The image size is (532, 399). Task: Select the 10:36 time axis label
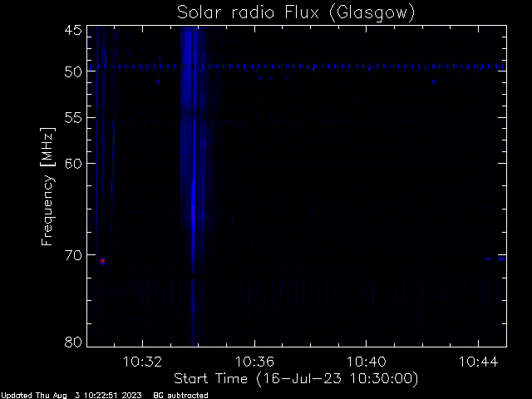tap(254, 362)
